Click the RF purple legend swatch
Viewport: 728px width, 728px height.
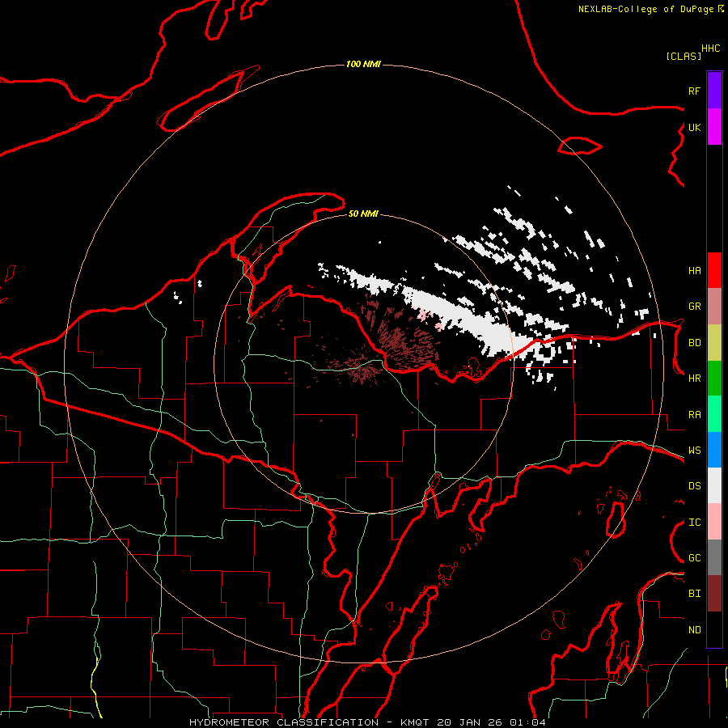[714, 91]
